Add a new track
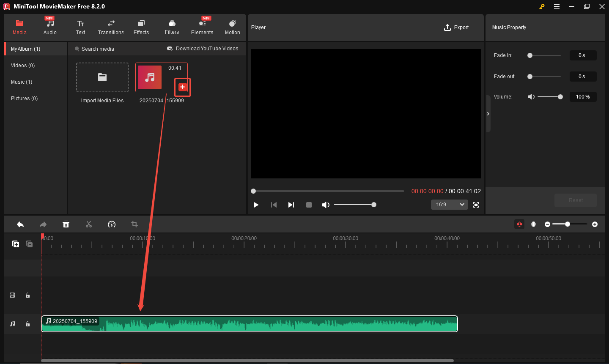The width and height of the screenshot is (609, 364). pyautogui.click(x=16, y=244)
